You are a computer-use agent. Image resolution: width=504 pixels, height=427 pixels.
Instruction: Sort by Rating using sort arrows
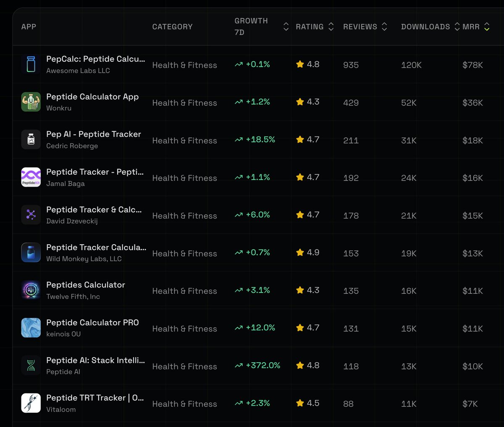tap(331, 26)
